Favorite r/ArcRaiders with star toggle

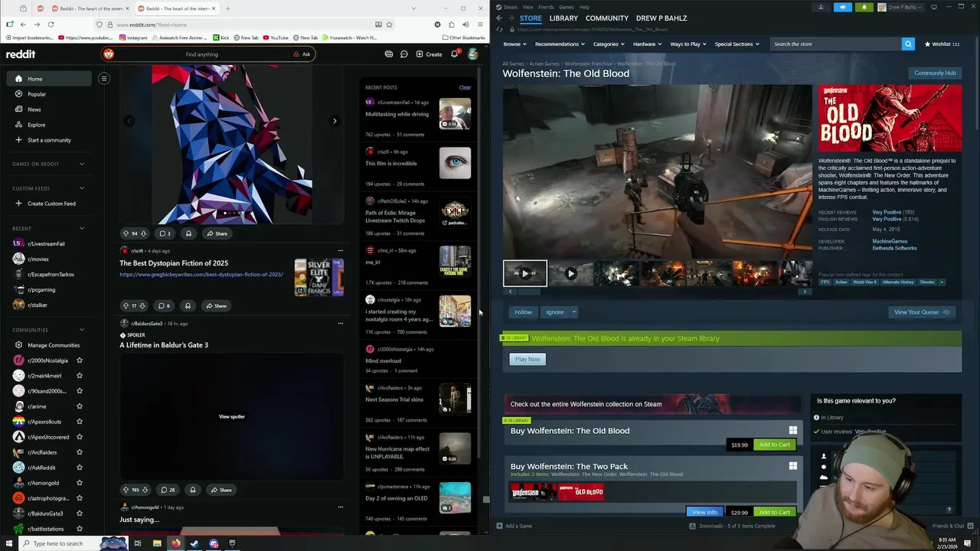tap(80, 452)
